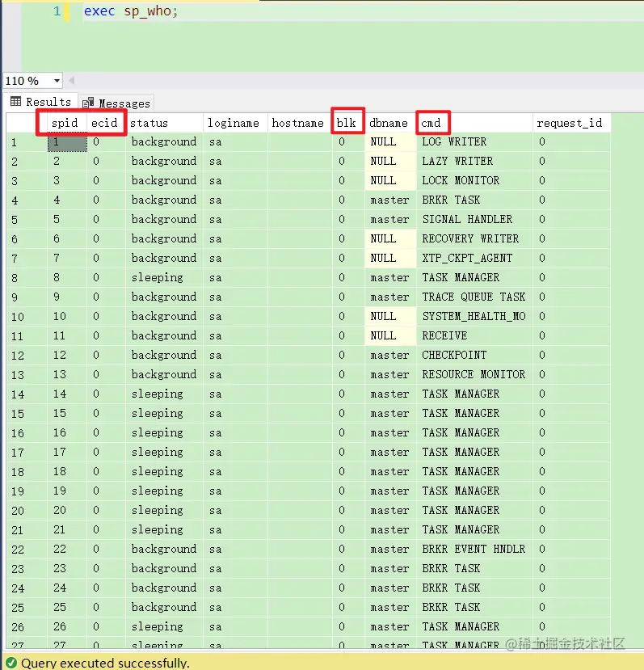Open the 110 % zoom dropdown
The width and height of the screenshot is (644, 670).
pyautogui.click(x=57, y=80)
